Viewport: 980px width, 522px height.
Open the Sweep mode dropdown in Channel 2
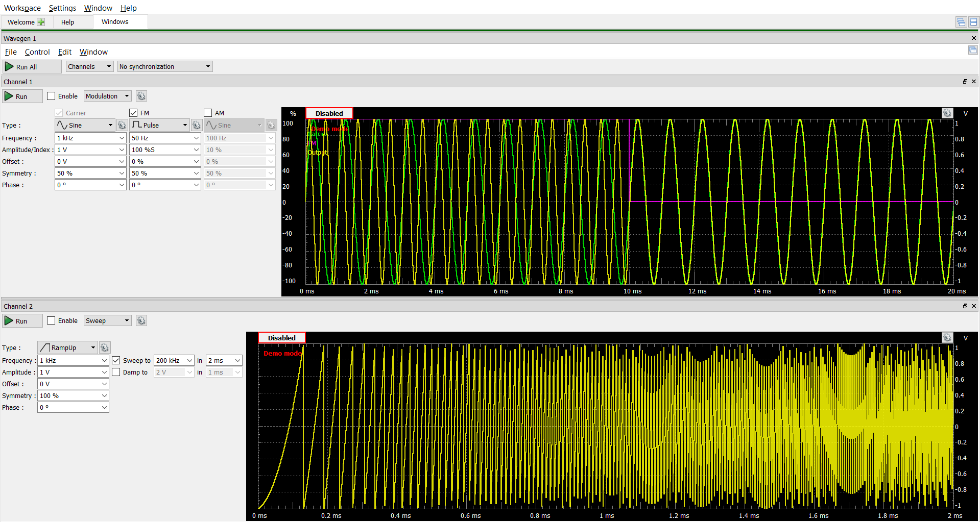(107, 320)
